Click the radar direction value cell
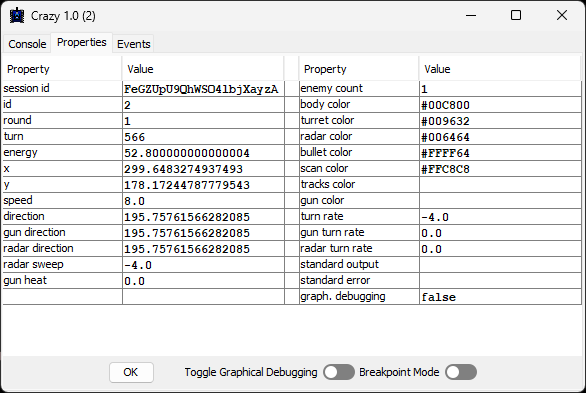This screenshot has height=393, width=586. (x=203, y=249)
